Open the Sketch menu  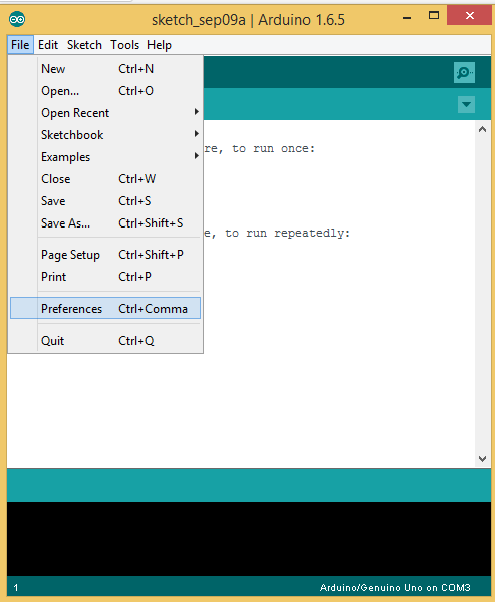point(84,45)
